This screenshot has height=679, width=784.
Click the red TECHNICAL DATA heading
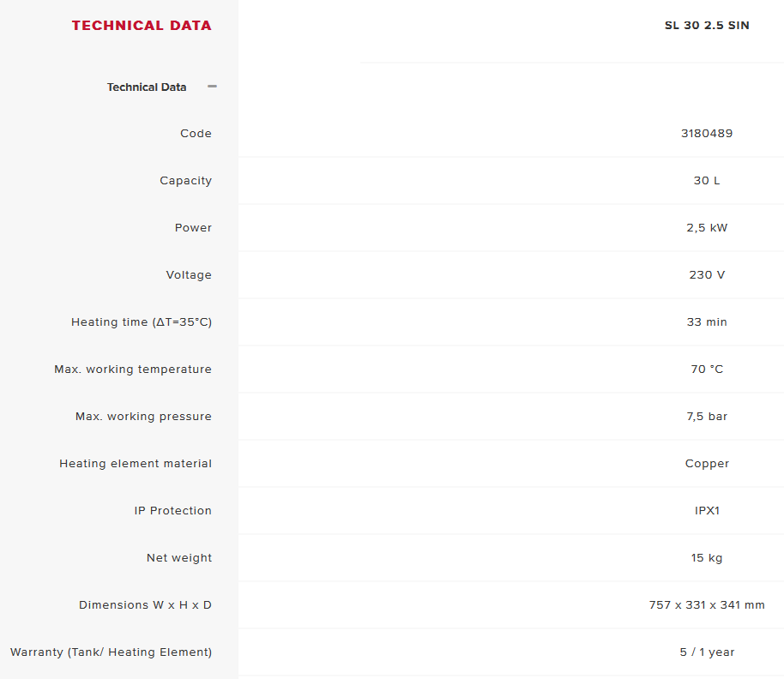coord(142,26)
